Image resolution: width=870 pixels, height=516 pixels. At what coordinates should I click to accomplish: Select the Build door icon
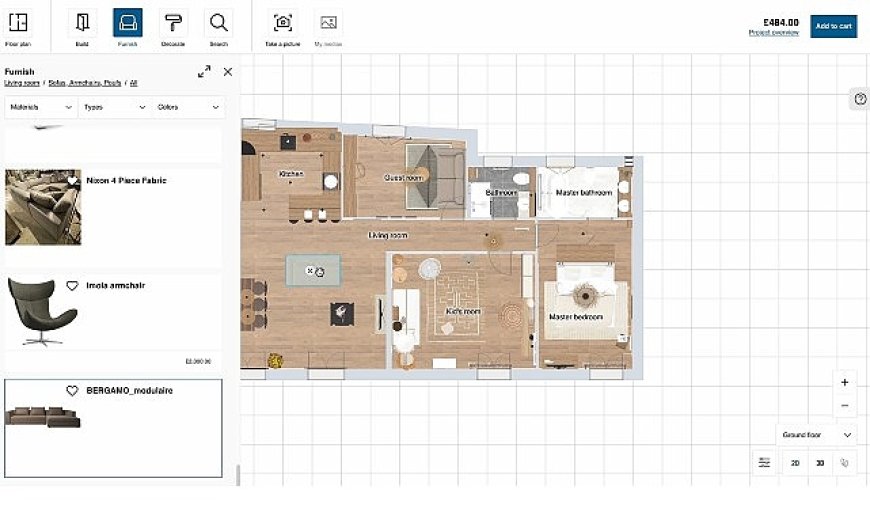click(82, 23)
